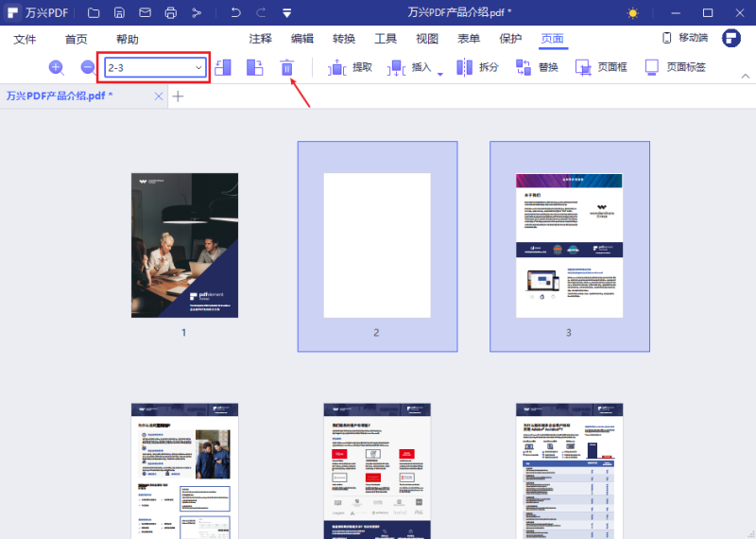
Task: Save the document with the floppy icon
Action: 119,13
